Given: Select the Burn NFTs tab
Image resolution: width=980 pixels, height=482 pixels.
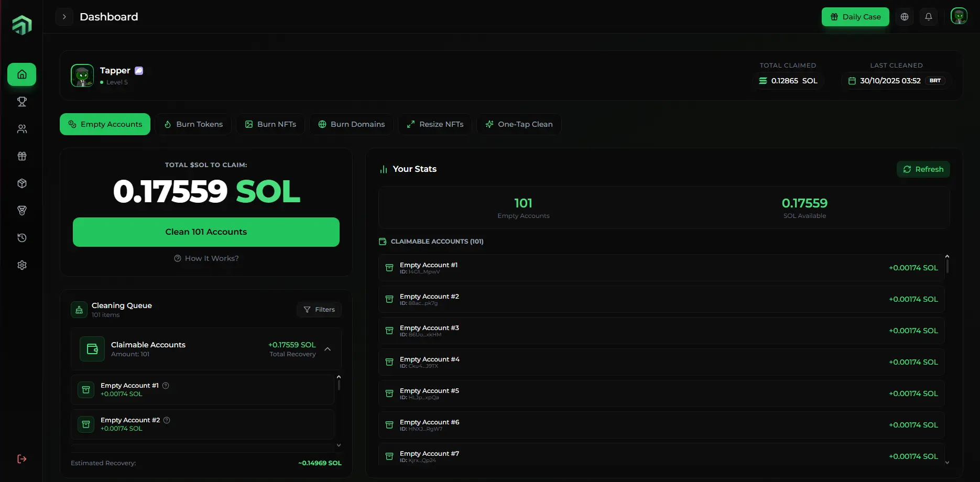Looking at the screenshot, I should 270,124.
